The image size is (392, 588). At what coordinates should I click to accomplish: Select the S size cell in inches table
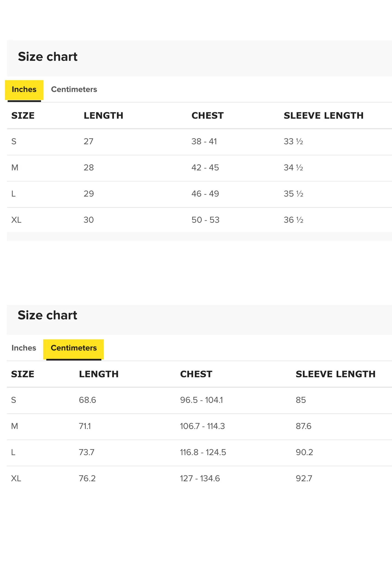click(x=14, y=142)
